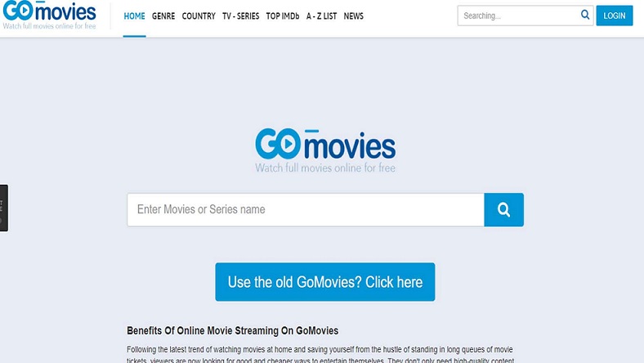
Task: Click the magnifier icon in header search
Action: [x=585, y=15]
